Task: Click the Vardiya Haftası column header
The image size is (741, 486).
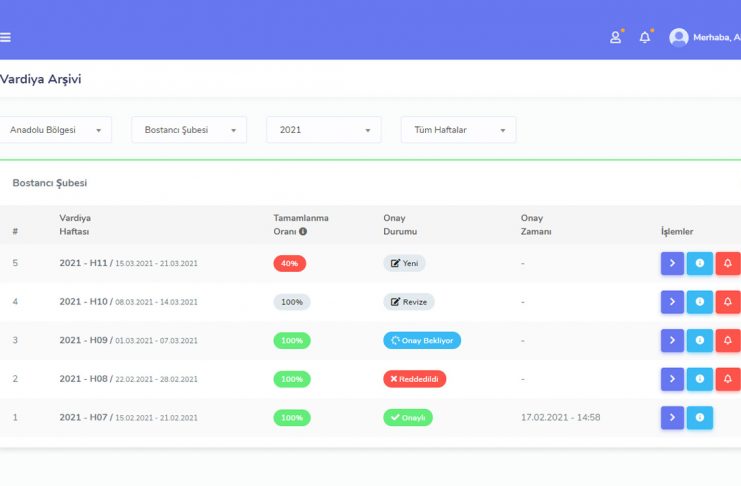Action: coord(75,225)
